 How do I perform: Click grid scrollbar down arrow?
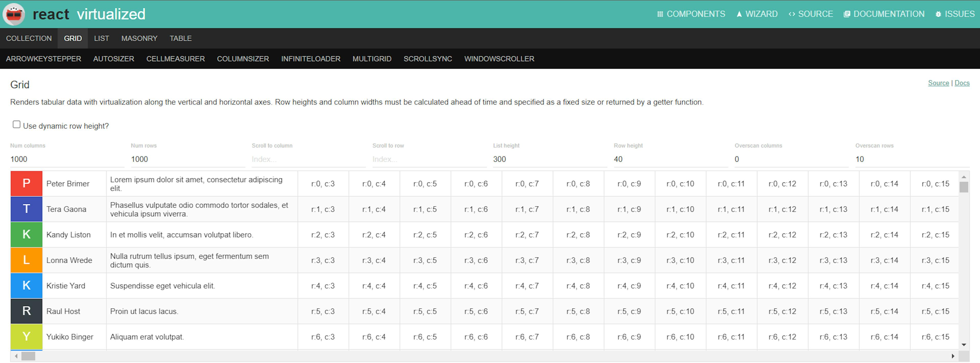964,345
